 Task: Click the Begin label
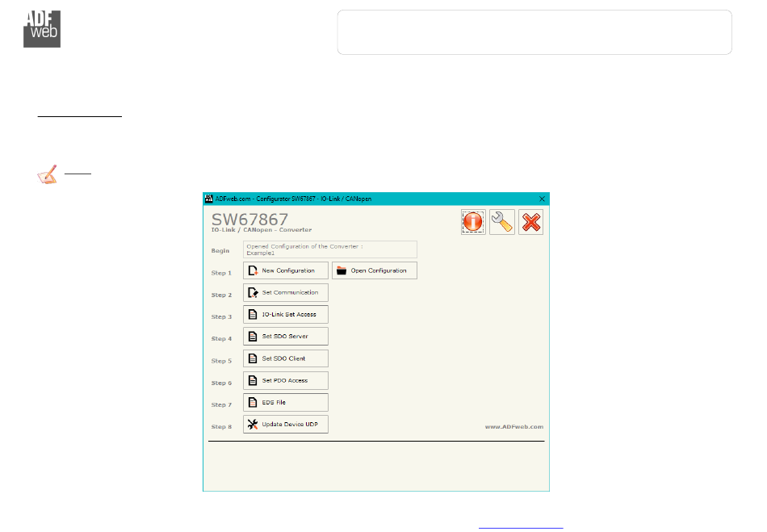[x=220, y=251]
